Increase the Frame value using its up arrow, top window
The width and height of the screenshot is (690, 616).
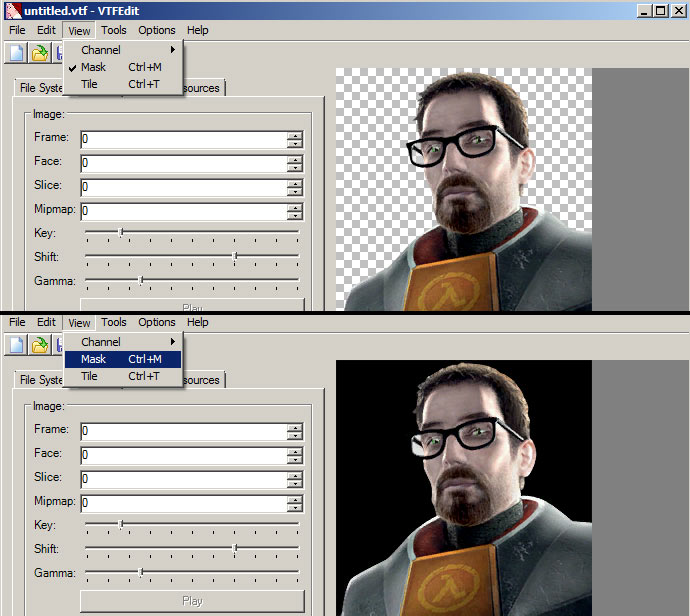(294, 135)
